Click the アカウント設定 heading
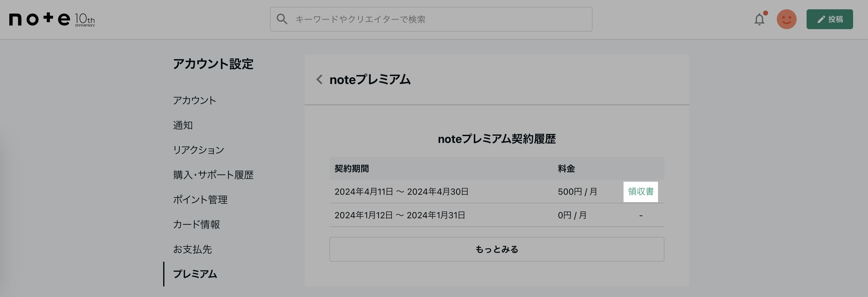Screen dimensions: 868x297 point(213,64)
